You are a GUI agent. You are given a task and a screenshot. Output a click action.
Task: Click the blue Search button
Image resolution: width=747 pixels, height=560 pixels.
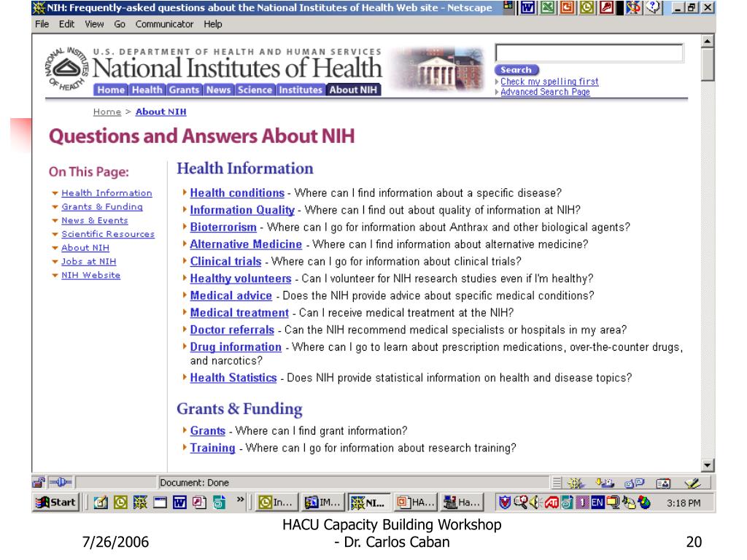(516, 70)
